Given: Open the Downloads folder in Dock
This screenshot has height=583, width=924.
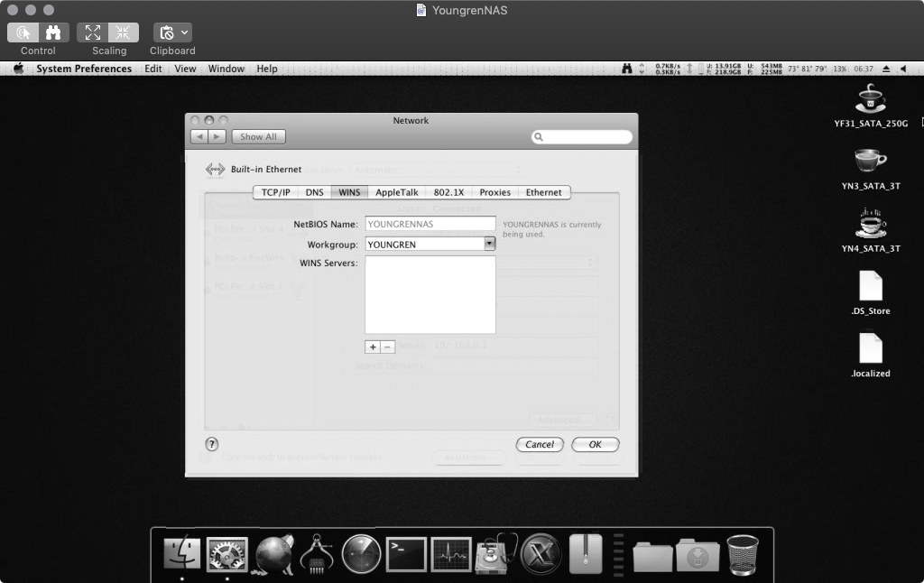Looking at the screenshot, I should [698, 555].
